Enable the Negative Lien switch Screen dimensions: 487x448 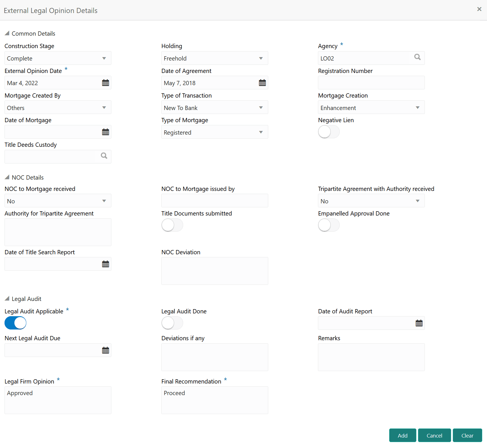point(329,132)
